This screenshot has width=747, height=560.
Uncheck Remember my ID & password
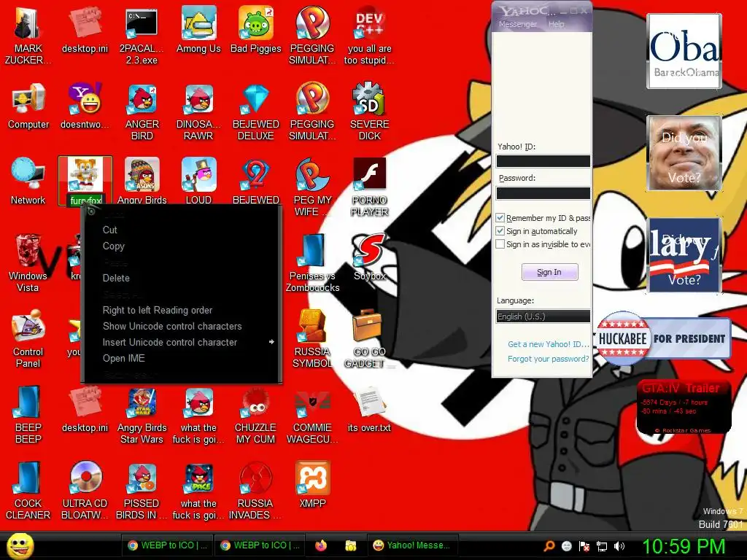tap(500, 218)
